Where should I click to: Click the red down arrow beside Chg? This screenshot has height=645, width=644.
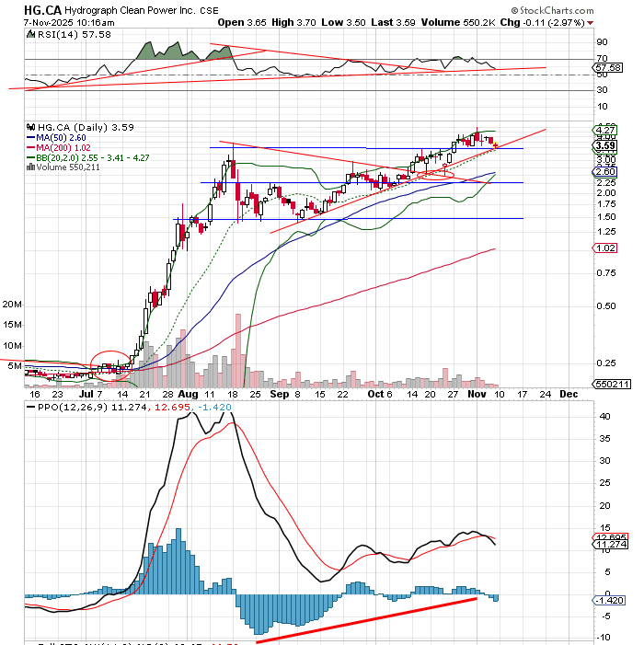591,23
